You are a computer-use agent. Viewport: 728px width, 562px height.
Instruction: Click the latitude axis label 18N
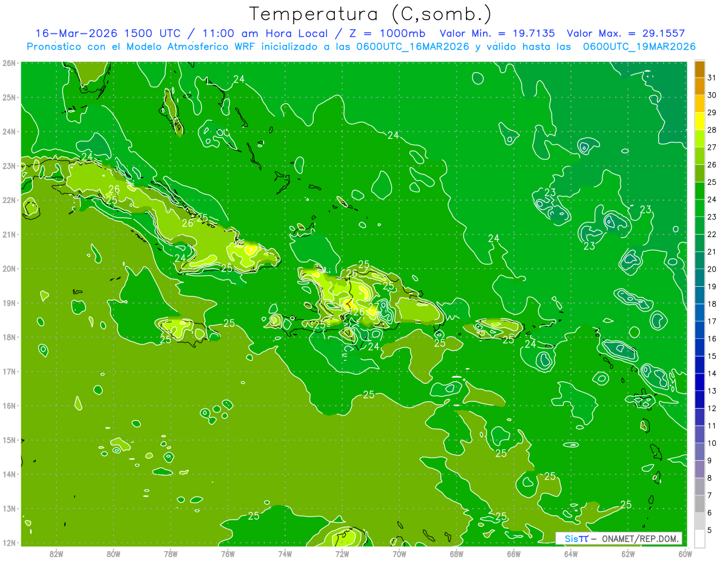(x=9, y=337)
